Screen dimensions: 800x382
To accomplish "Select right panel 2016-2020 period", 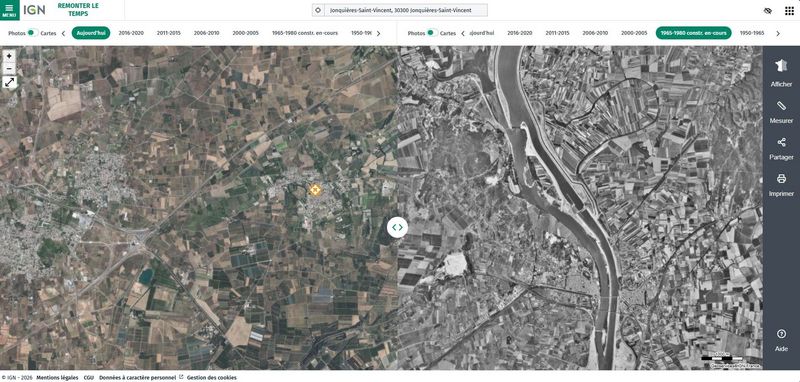I will pyautogui.click(x=520, y=33).
